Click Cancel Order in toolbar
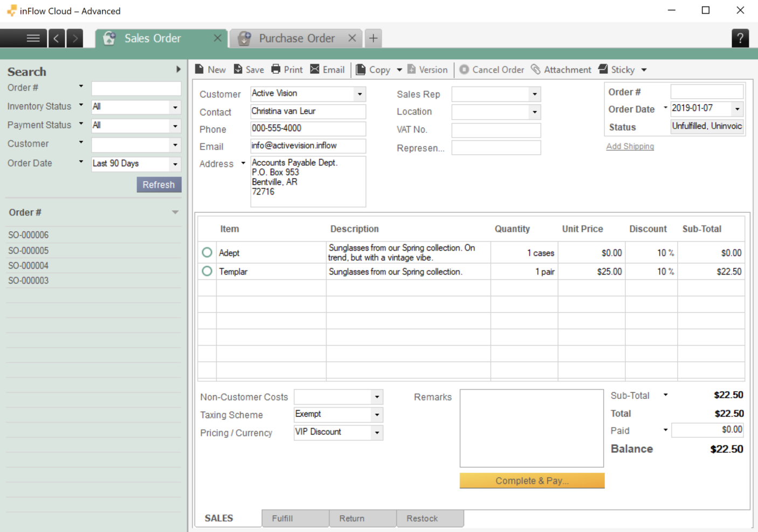758x532 pixels. 492,70
